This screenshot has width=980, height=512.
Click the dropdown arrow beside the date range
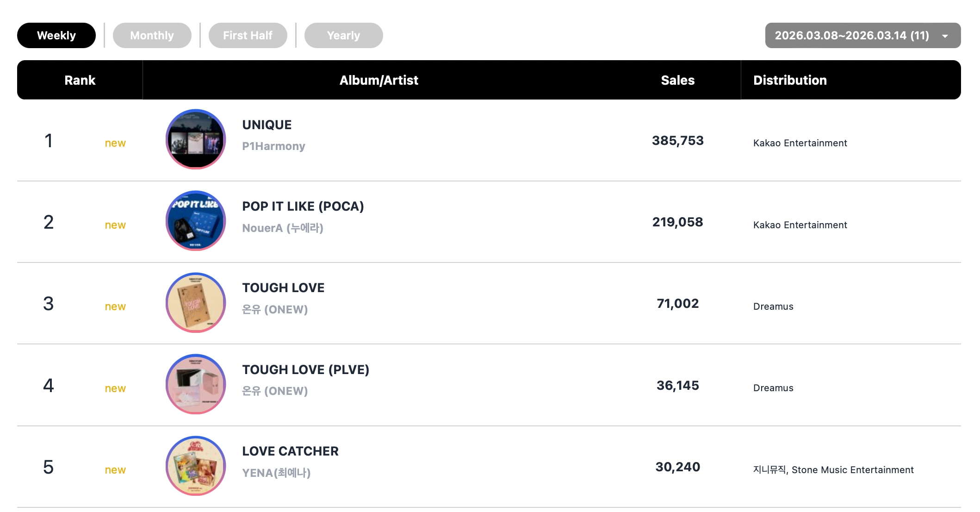pyautogui.click(x=945, y=36)
